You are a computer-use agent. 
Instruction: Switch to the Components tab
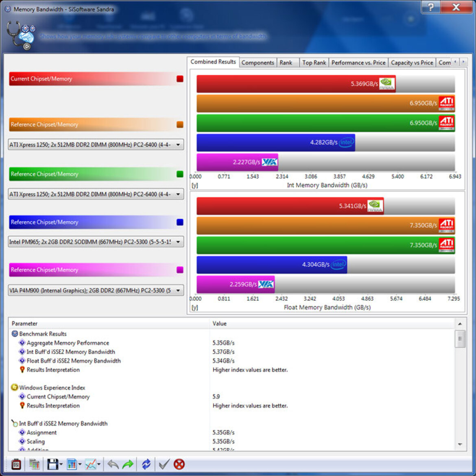[258, 63]
